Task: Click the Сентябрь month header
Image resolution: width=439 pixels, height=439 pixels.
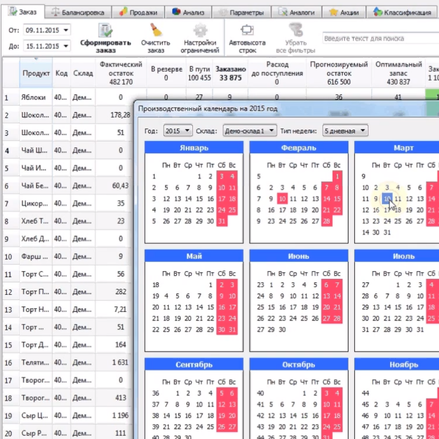Action: [x=194, y=364]
